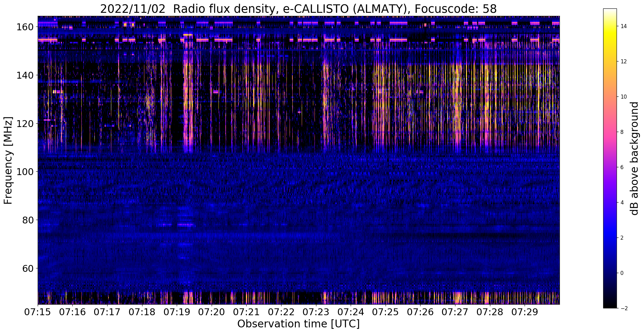Click the 160 frequency tick label
This screenshot has height=333, width=644.
click(25, 27)
